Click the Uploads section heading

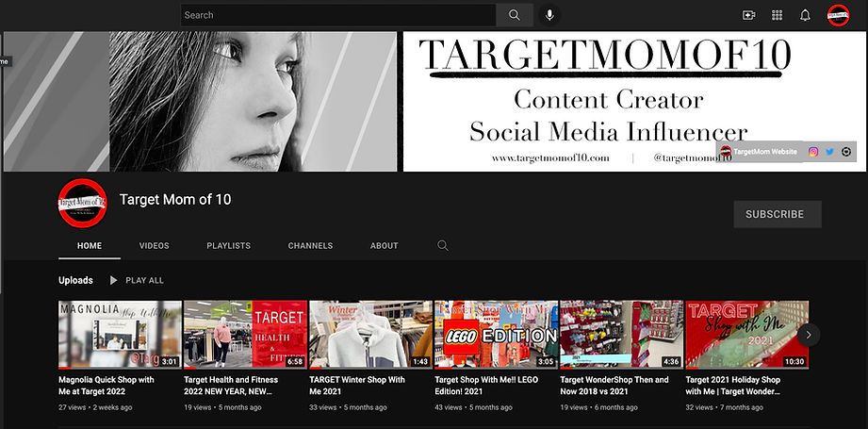(x=75, y=281)
